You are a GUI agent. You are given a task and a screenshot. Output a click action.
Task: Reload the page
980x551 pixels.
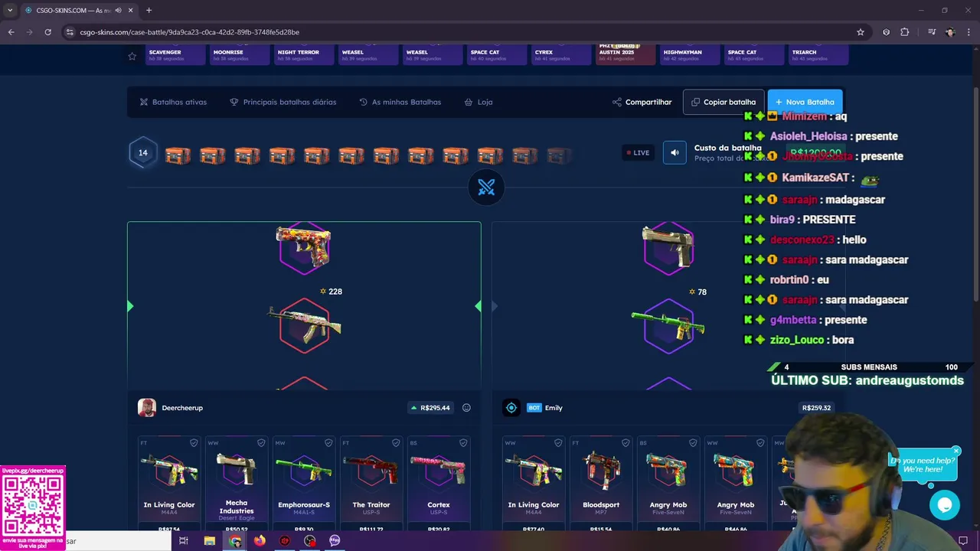click(x=47, y=32)
